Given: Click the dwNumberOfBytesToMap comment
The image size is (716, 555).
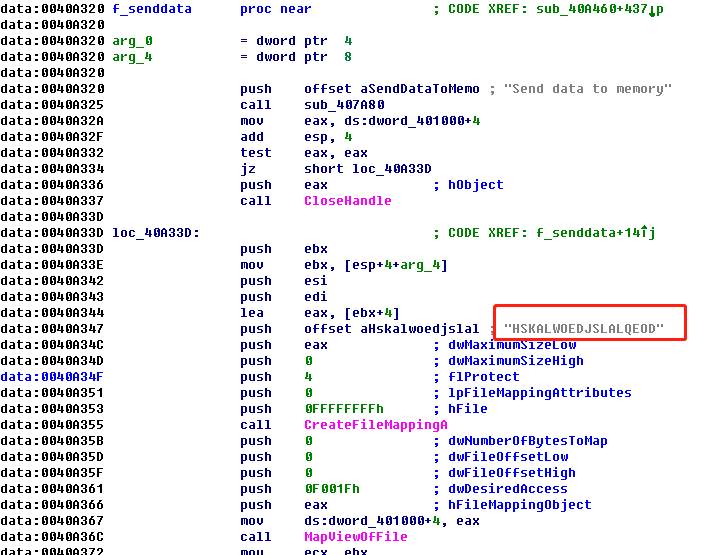Looking at the screenshot, I should 527,441.
